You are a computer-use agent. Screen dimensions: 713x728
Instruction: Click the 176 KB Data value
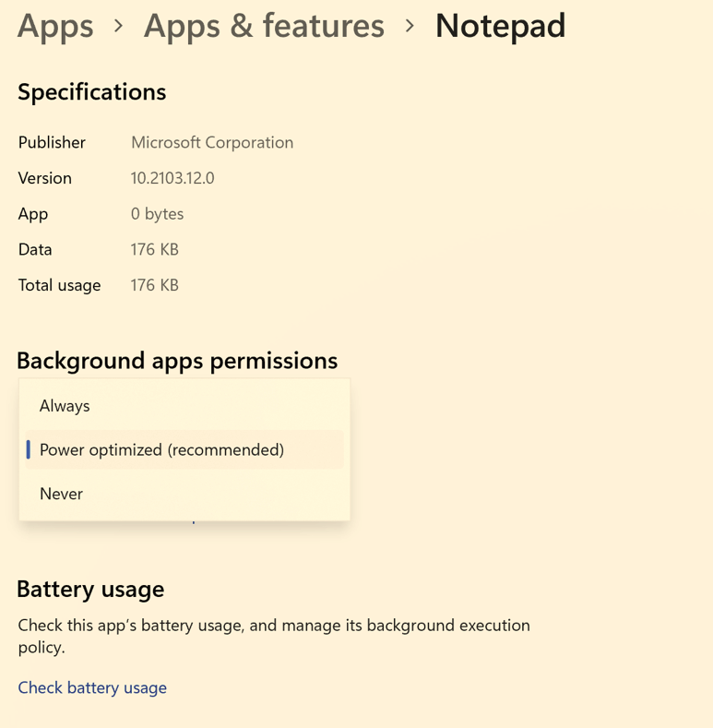[154, 250]
